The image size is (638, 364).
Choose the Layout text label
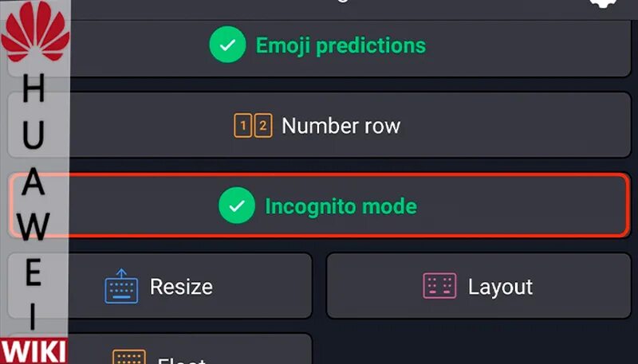click(500, 287)
